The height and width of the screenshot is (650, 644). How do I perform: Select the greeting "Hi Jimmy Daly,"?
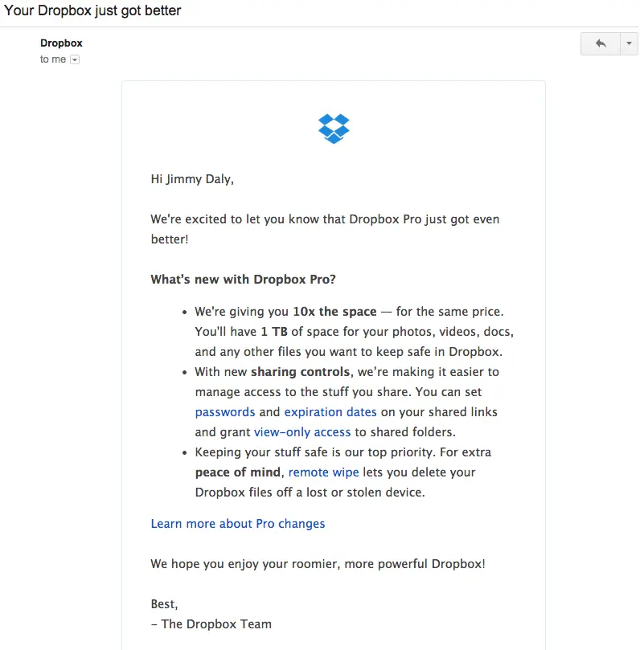click(191, 178)
